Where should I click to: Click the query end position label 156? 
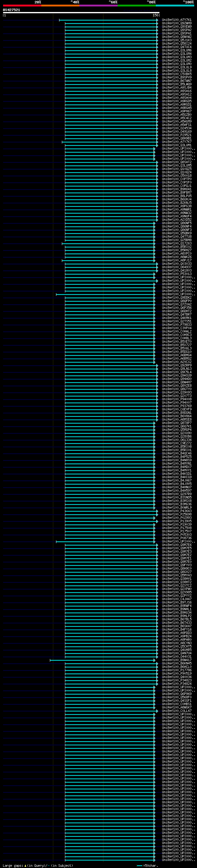[x=155, y=15]
